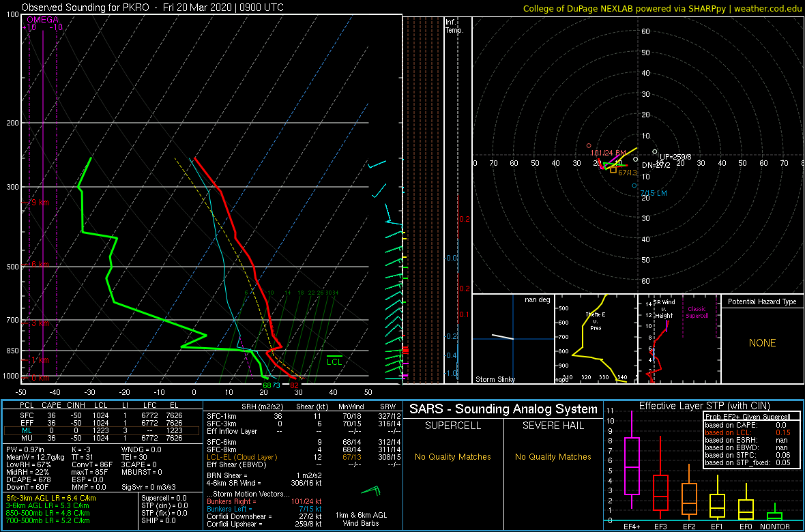
Task: Click the 4-6km SR Wind line
Action: [x=263, y=483]
